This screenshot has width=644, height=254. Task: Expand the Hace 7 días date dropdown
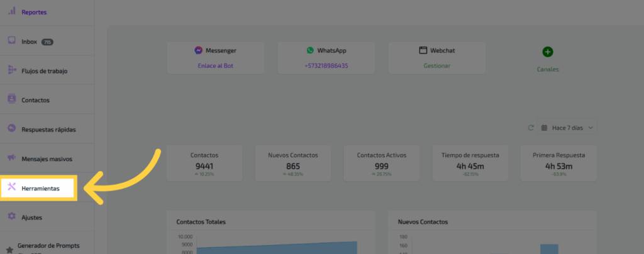click(x=567, y=128)
